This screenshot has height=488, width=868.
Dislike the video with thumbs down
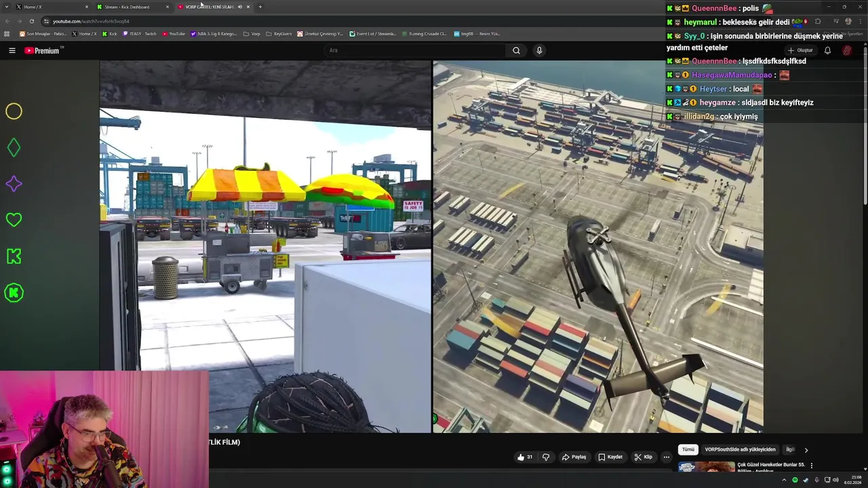point(546,457)
